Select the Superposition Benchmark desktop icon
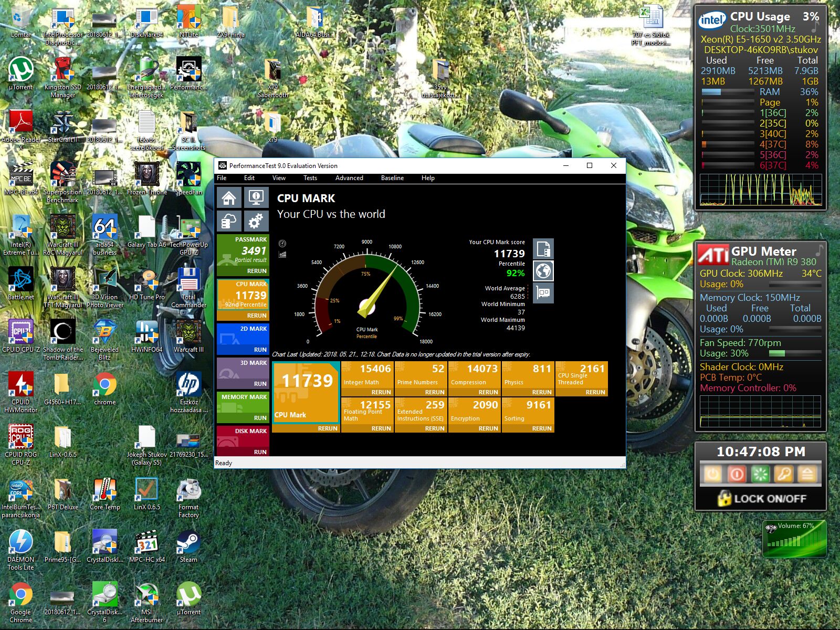 click(x=62, y=182)
